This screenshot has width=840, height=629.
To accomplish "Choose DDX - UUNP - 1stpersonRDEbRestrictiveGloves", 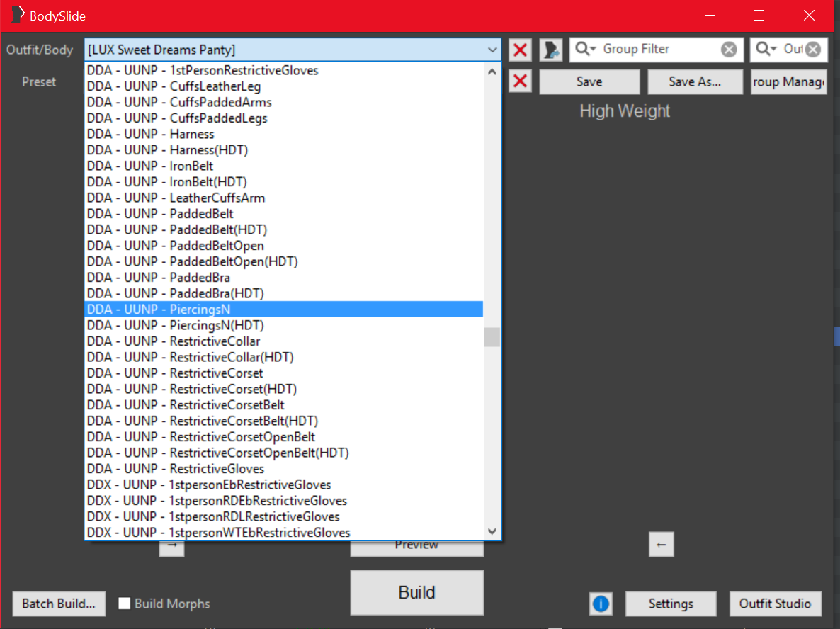I will click(284, 500).
